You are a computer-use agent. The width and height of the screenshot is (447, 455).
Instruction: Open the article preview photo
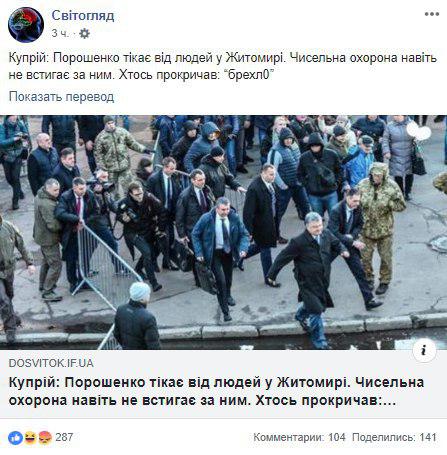coord(223,232)
